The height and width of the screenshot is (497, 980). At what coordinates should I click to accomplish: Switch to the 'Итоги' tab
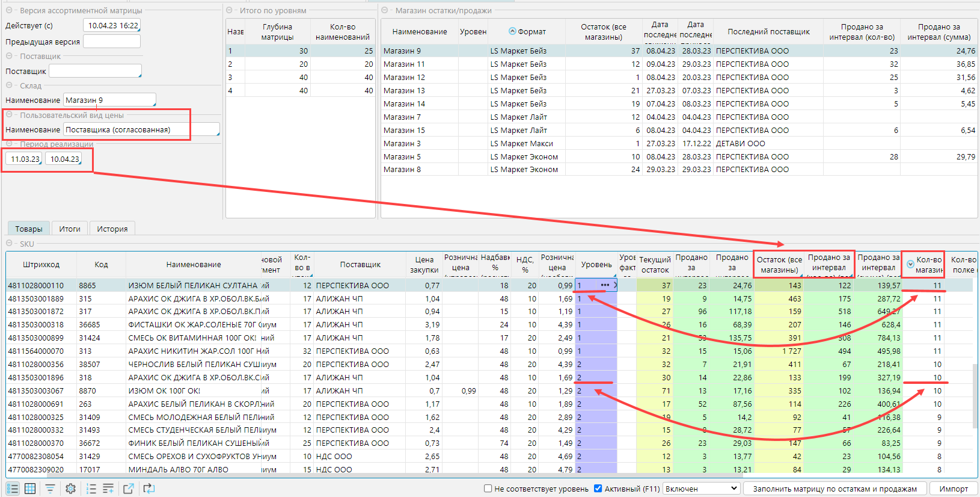click(x=70, y=229)
